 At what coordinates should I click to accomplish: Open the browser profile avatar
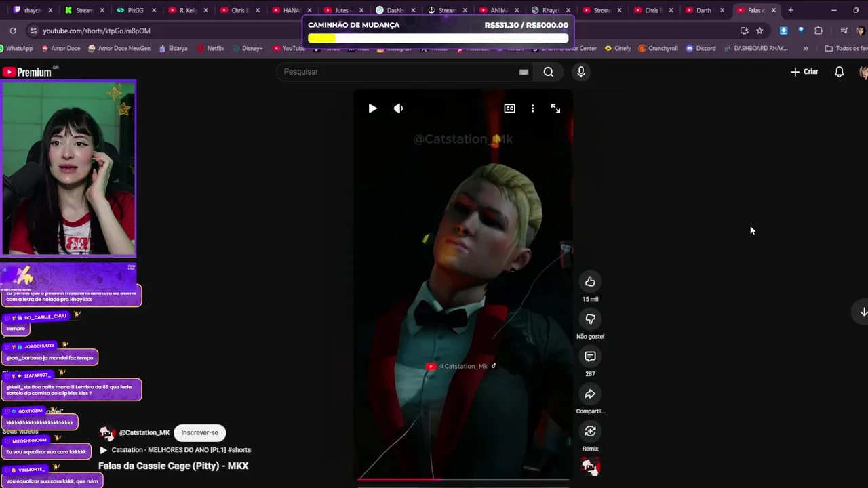click(861, 30)
